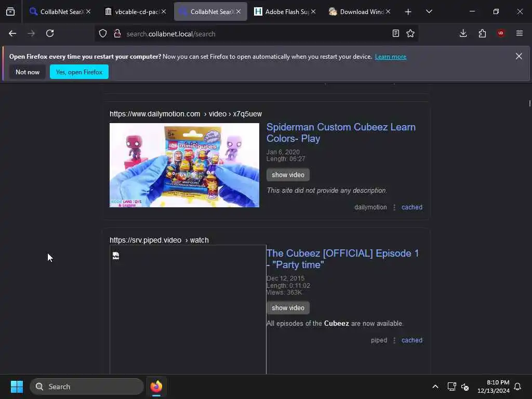Open the notification bell icon
The image size is (532, 399).
[x=517, y=387]
